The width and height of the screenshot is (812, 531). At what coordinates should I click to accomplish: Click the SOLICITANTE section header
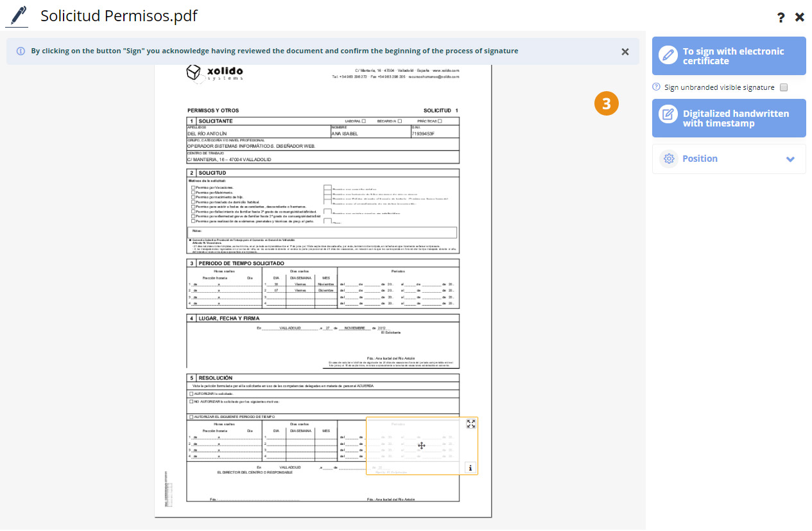[x=215, y=121]
